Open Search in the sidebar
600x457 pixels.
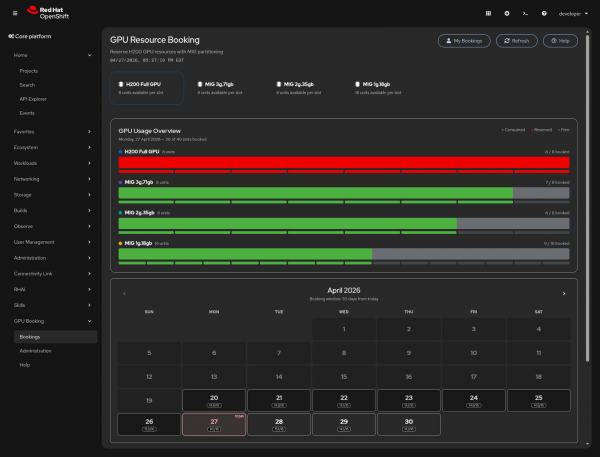click(x=27, y=85)
